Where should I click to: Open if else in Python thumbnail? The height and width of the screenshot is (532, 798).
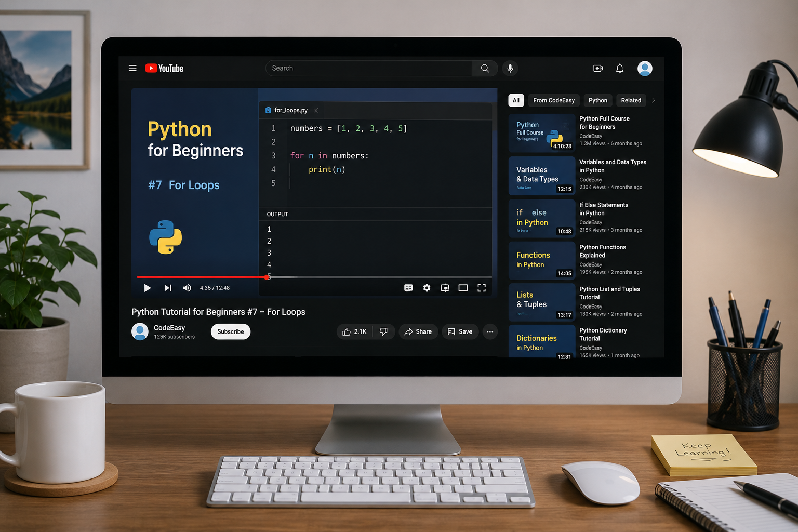click(x=542, y=218)
